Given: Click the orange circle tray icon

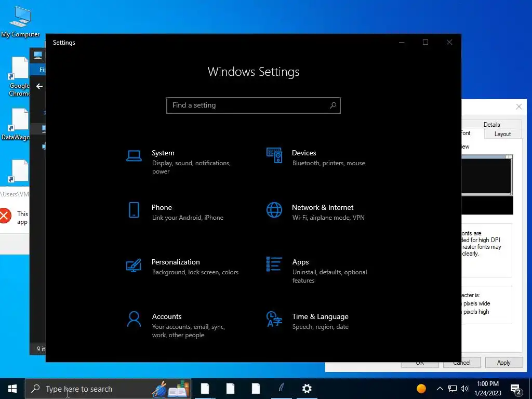Looking at the screenshot, I should point(421,389).
